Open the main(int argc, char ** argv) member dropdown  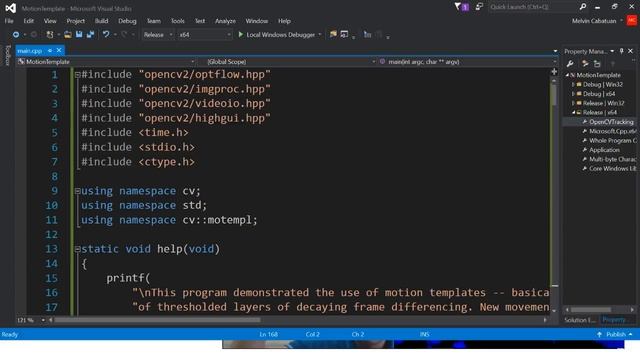tap(467, 62)
